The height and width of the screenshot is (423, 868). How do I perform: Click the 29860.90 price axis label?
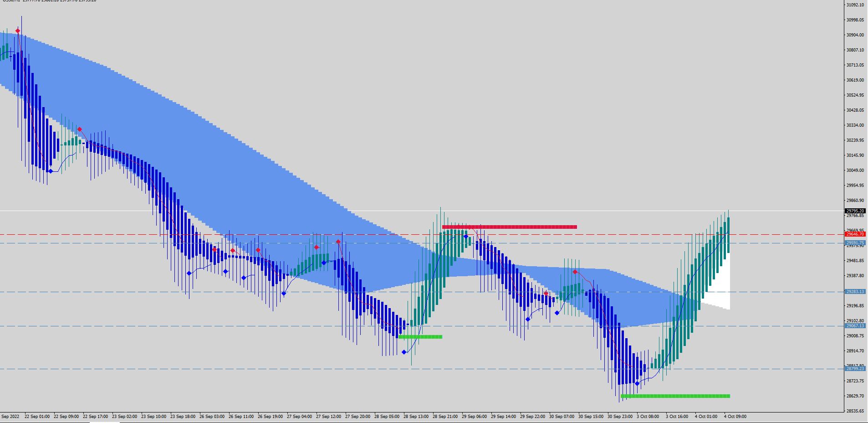[855, 201]
